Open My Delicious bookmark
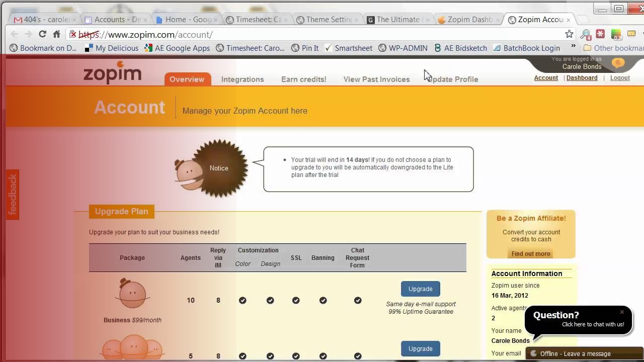 [111, 48]
